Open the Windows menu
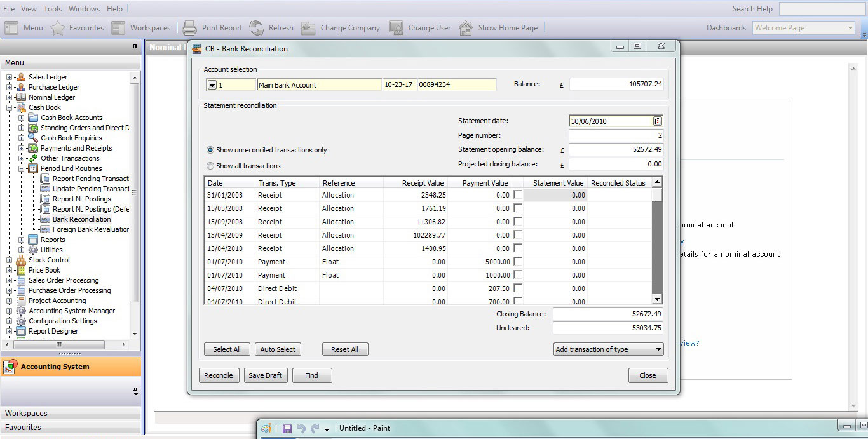868x439 pixels. 84,9
